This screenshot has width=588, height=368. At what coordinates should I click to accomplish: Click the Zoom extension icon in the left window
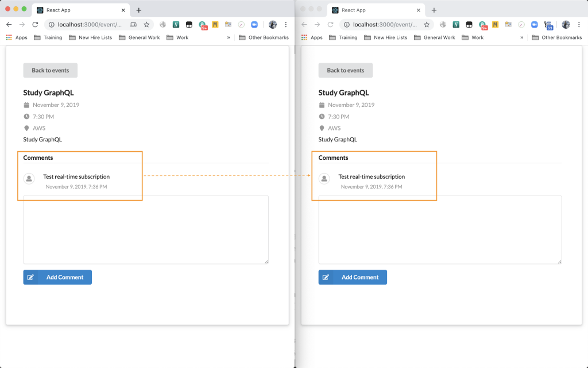point(254,25)
